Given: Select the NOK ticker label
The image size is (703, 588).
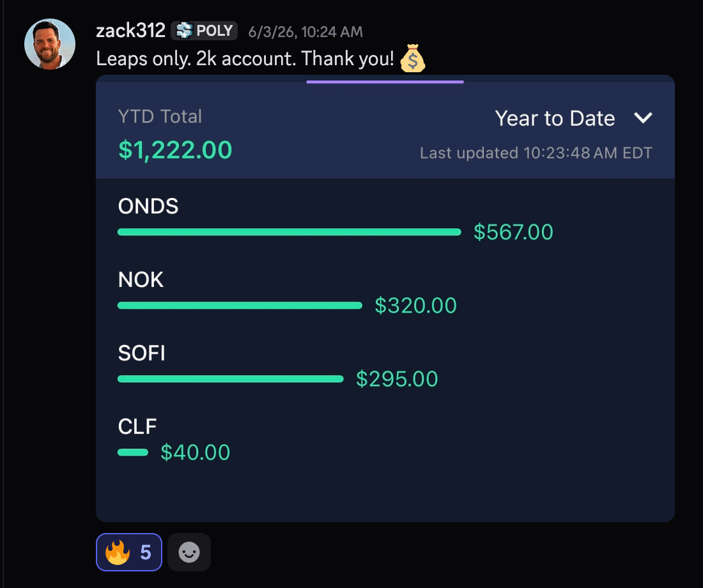Looking at the screenshot, I should pos(141,279).
